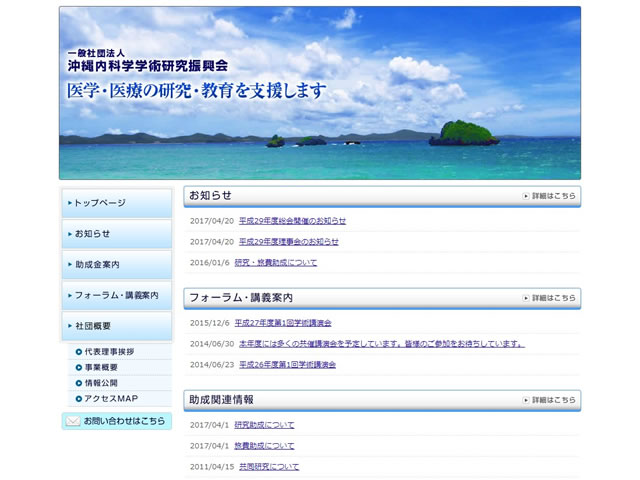
Task: Click the slogan 医学・医療の研究・教育を支援します
Action: coord(197,91)
